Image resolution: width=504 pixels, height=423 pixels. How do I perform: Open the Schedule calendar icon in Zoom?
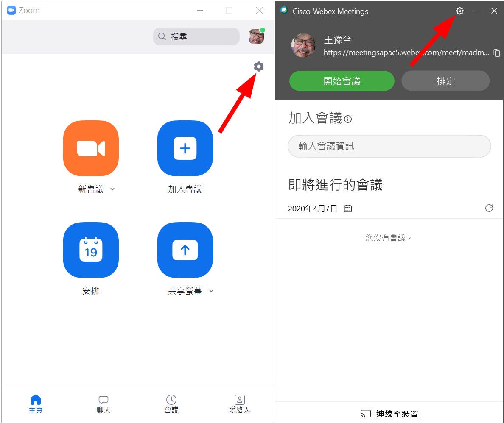(91, 250)
